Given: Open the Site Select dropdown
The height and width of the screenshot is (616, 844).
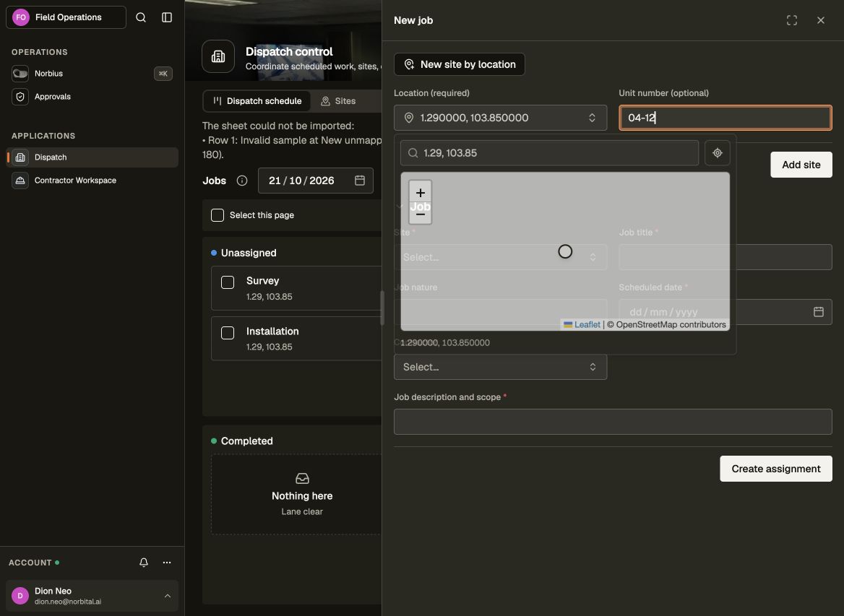Looking at the screenshot, I should [x=500, y=257].
